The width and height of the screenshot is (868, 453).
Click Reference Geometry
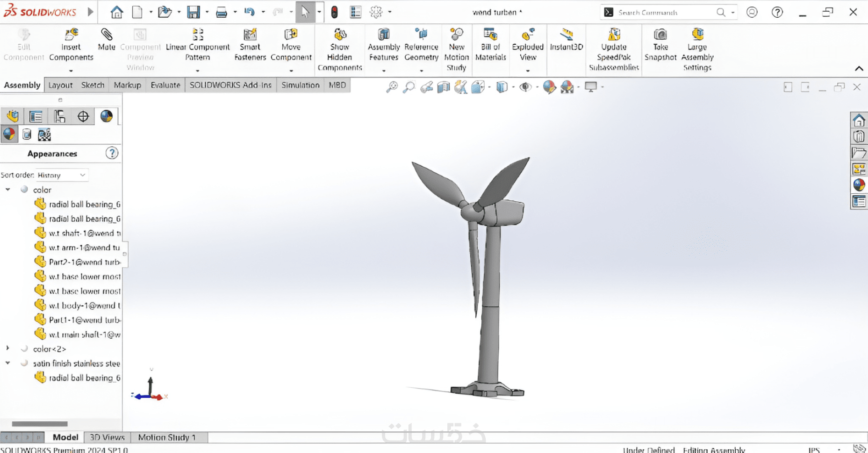(x=422, y=46)
